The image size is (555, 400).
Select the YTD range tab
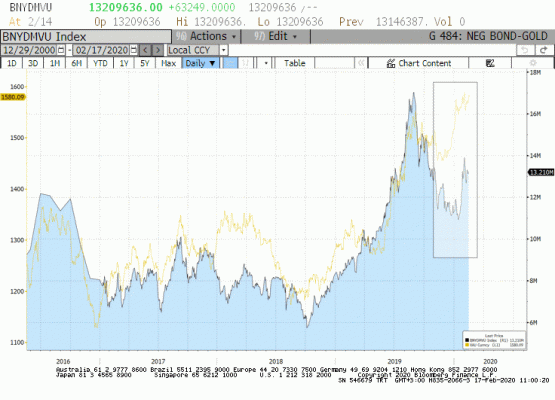pyautogui.click(x=100, y=63)
